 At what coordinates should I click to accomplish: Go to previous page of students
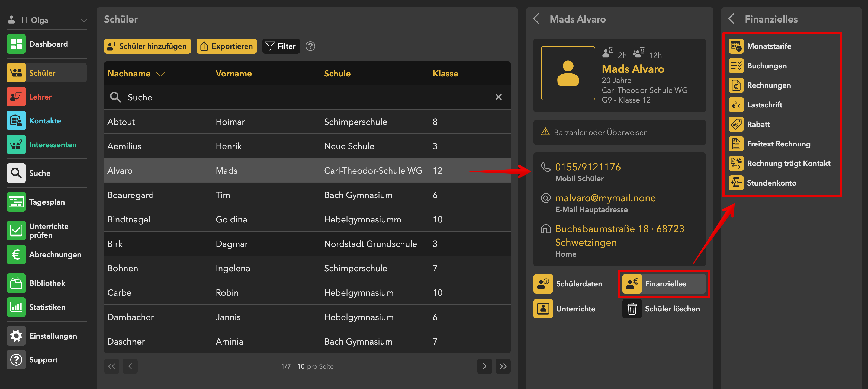pos(130,366)
